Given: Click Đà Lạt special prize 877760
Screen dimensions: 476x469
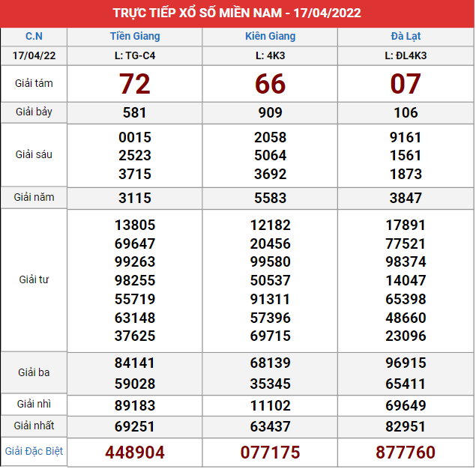Looking at the screenshot, I should 406,453.
